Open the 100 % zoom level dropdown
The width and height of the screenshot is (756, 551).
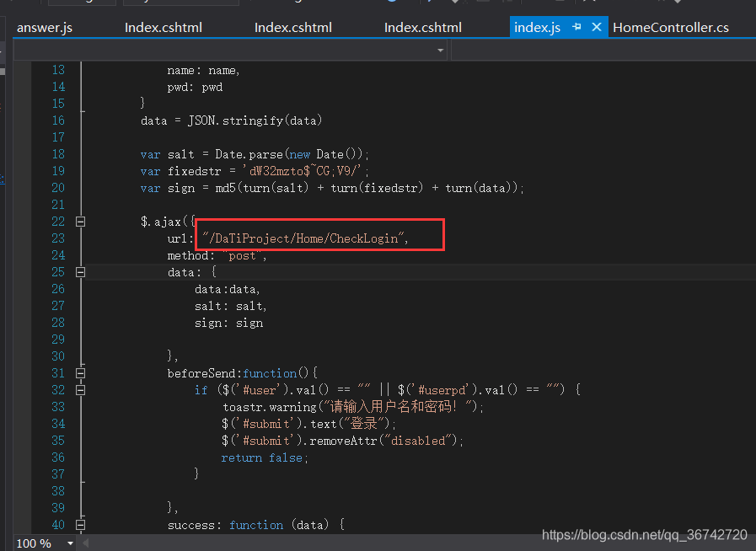click(x=71, y=543)
